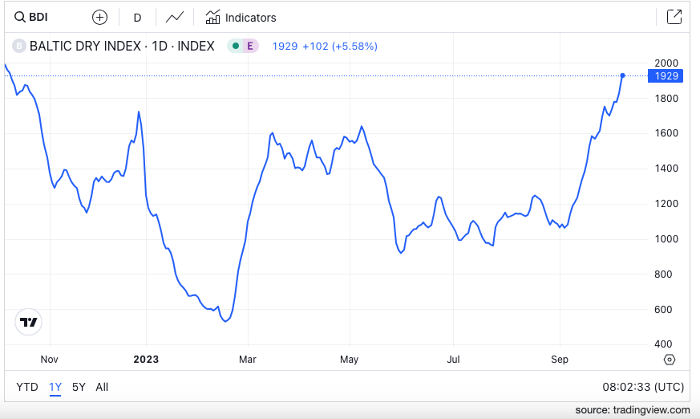Click the TradingView logo on the chart
This screenshot has height=419, width=700.
[30, 322]
